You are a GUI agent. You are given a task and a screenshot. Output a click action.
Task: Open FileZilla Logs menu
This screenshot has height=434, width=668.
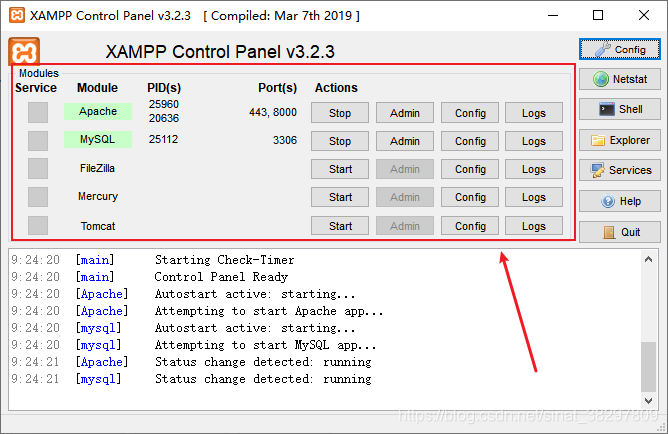click(x=534, y=169)
